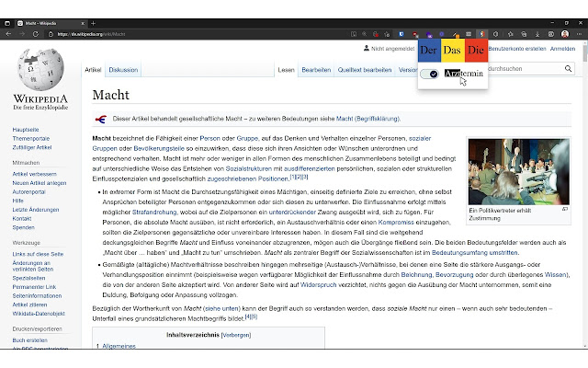Click the Wikipedia search input field
This screenshot has height=368, width=588.
525,69
